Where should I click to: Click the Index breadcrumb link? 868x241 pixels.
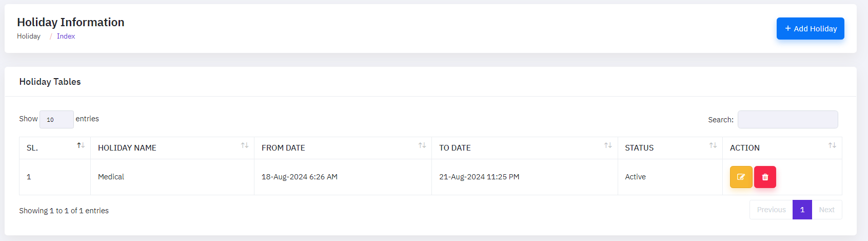click(66, 36)
